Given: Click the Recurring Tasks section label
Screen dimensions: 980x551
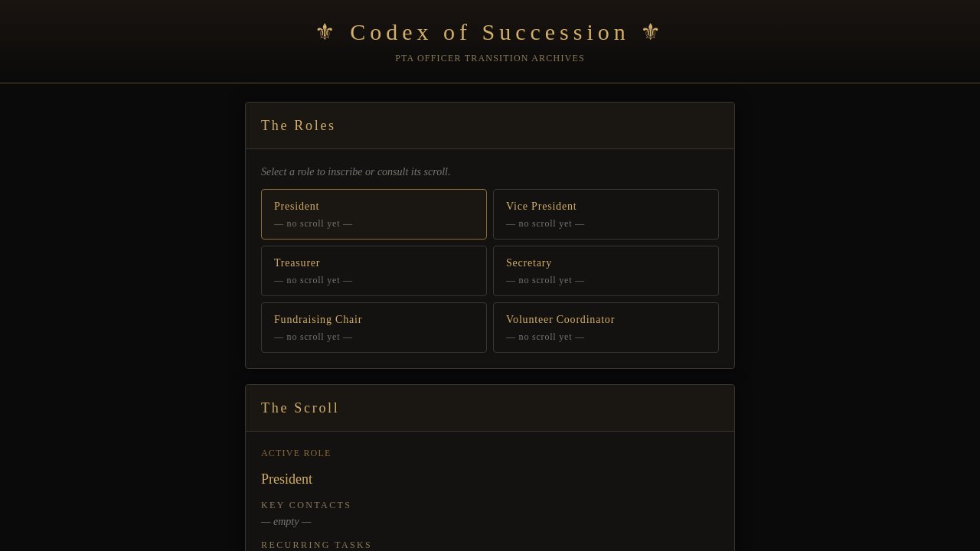Looking at the screenshot, I should tap(316, 545).
